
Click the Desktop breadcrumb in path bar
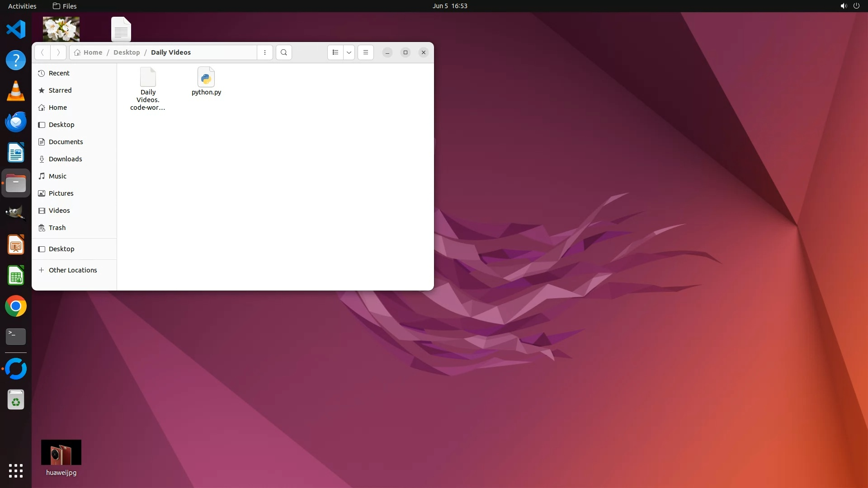tap(127, 52)
